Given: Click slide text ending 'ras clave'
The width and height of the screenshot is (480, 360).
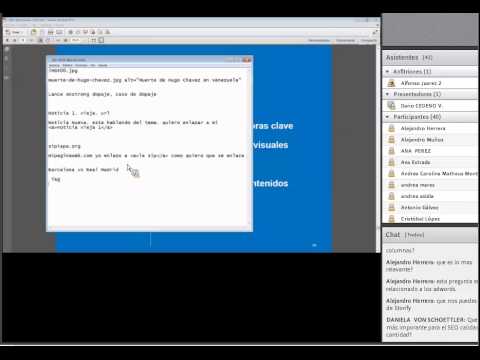Looking at the screenshot, I should coord(273,126).
